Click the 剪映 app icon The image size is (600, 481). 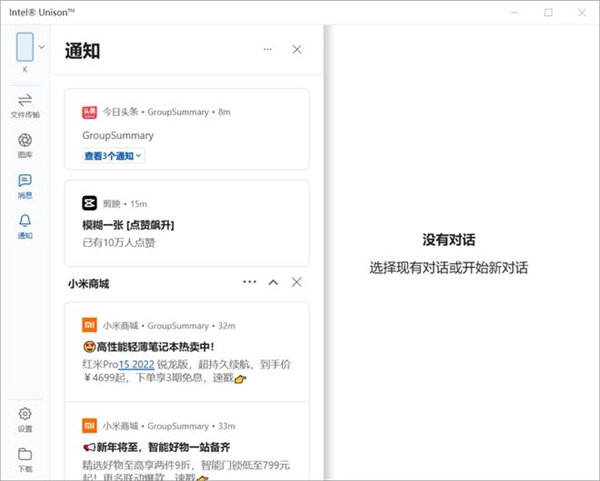tap(89, 203)
